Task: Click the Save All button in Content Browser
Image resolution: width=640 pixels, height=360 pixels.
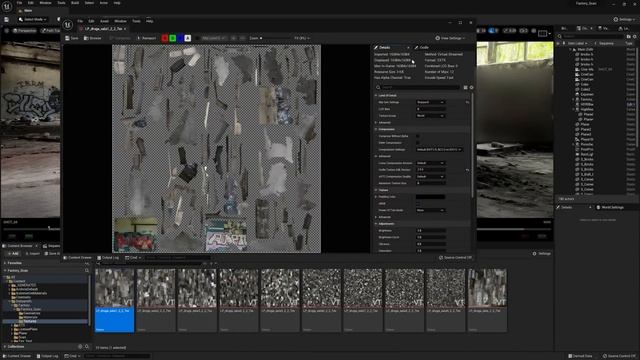Action: [x=52, y=253]
